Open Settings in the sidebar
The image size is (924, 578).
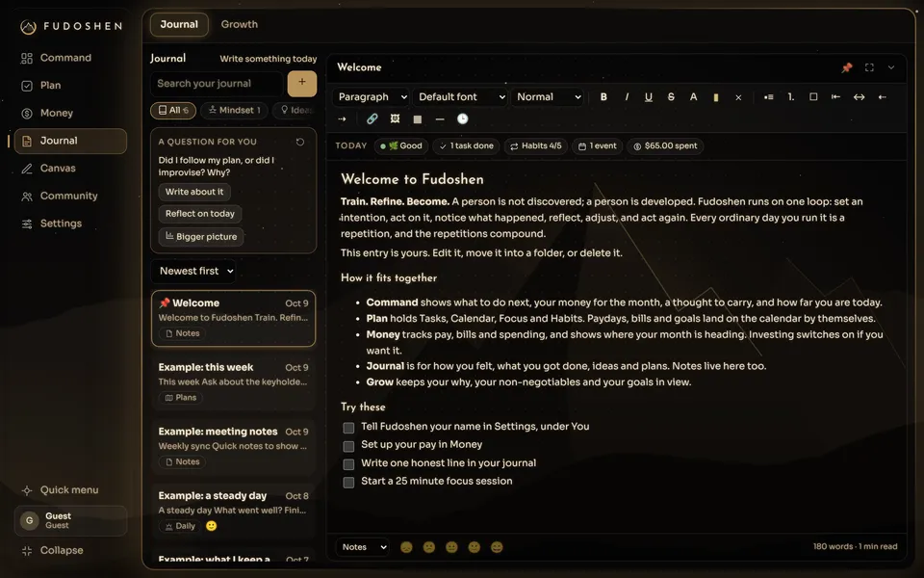coord(70,223)
